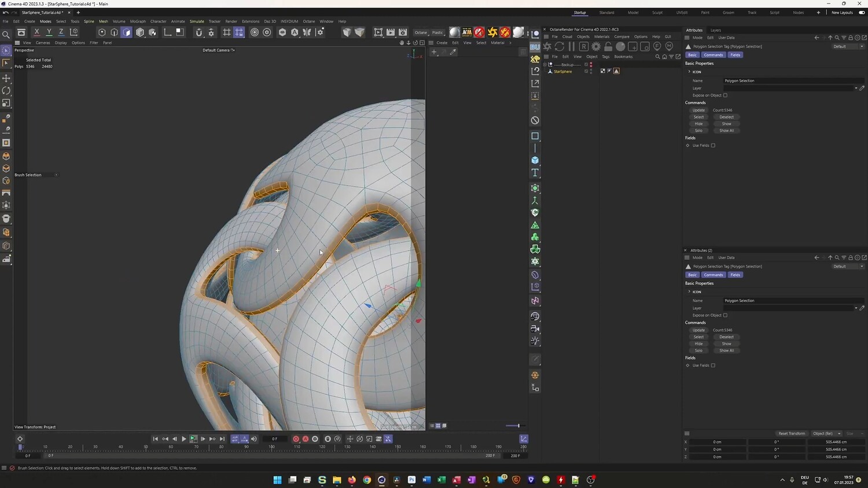This screenshot has width=868, height=488.
Task: Play the animation forwards
Action: (184, 439)
